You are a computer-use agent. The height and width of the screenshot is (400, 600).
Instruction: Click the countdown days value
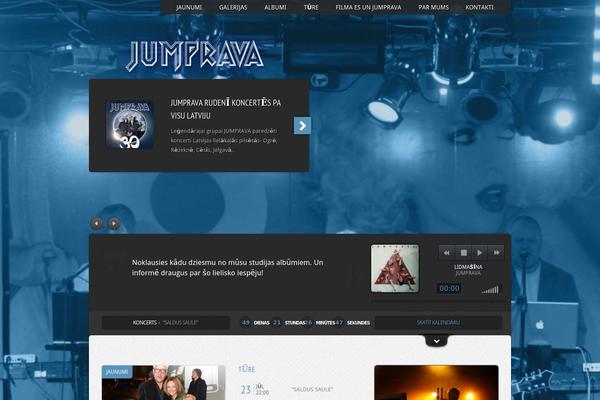(x=246, y=323)
